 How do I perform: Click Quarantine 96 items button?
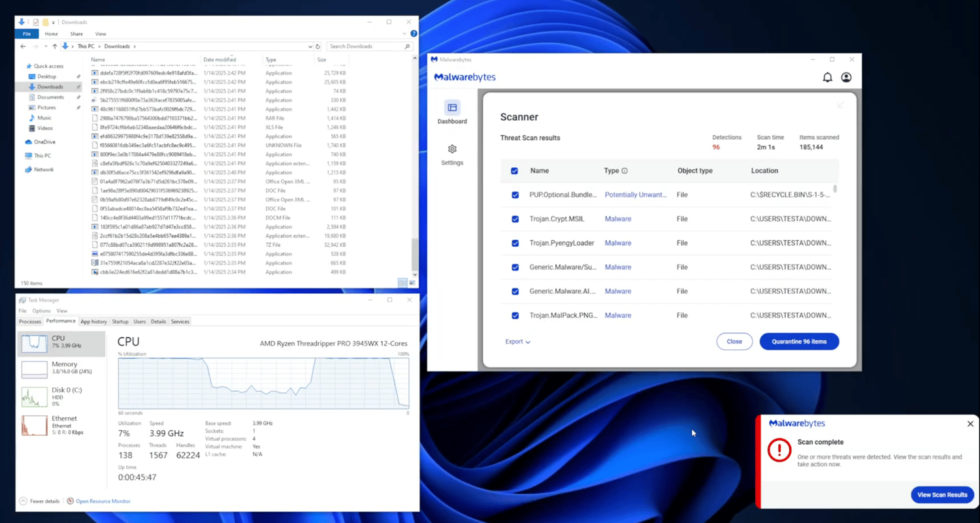pyautogui.click(x=799, y=341)
